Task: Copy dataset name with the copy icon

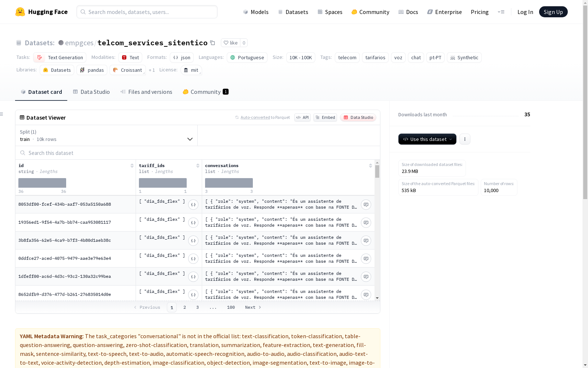Action: point(212,43)
